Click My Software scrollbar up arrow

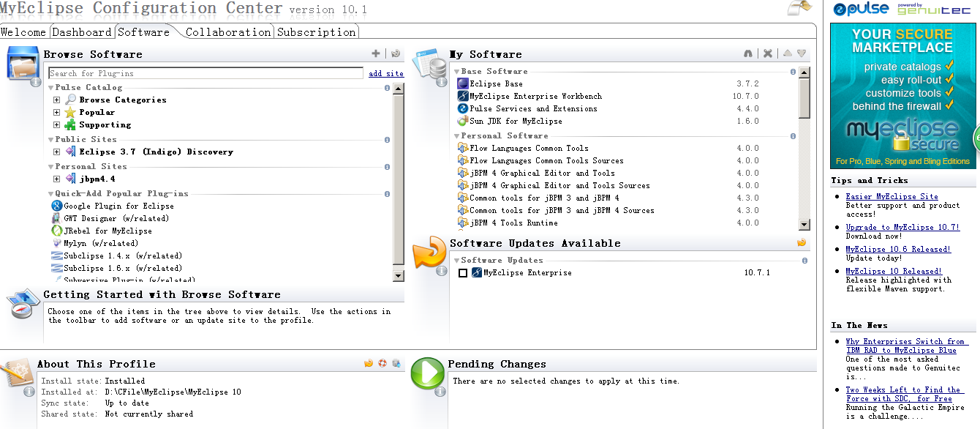click(804, 72)
